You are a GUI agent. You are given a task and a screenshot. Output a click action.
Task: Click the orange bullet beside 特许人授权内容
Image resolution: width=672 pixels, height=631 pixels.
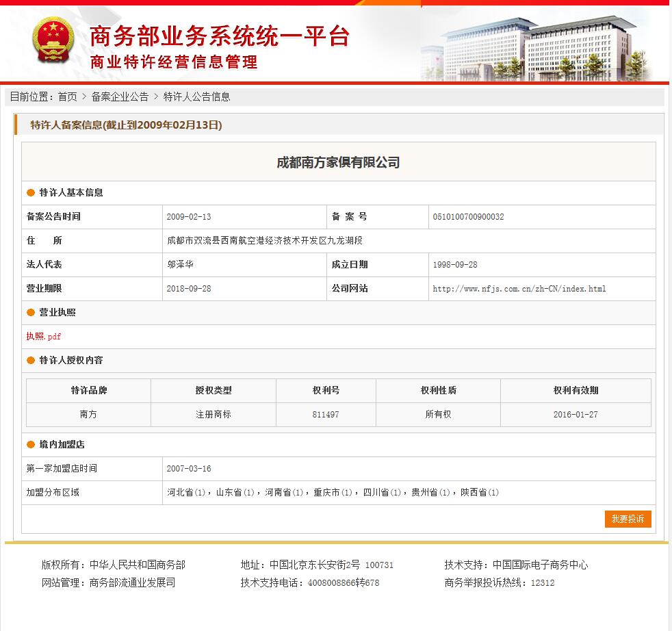31,361
